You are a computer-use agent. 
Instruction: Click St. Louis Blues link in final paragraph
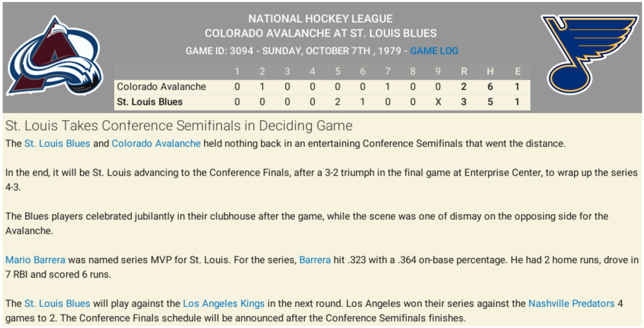pyautogui.click(x=57, y=304)
